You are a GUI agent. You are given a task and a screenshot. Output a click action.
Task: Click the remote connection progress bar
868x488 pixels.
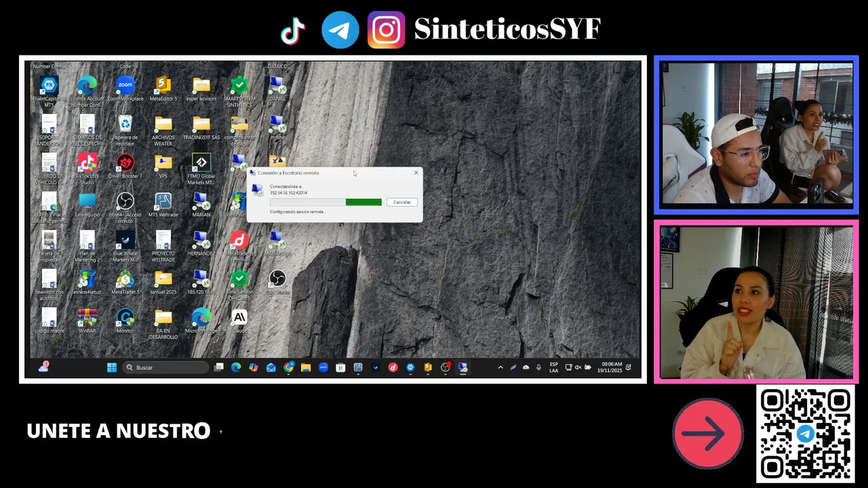pos(325,202)
